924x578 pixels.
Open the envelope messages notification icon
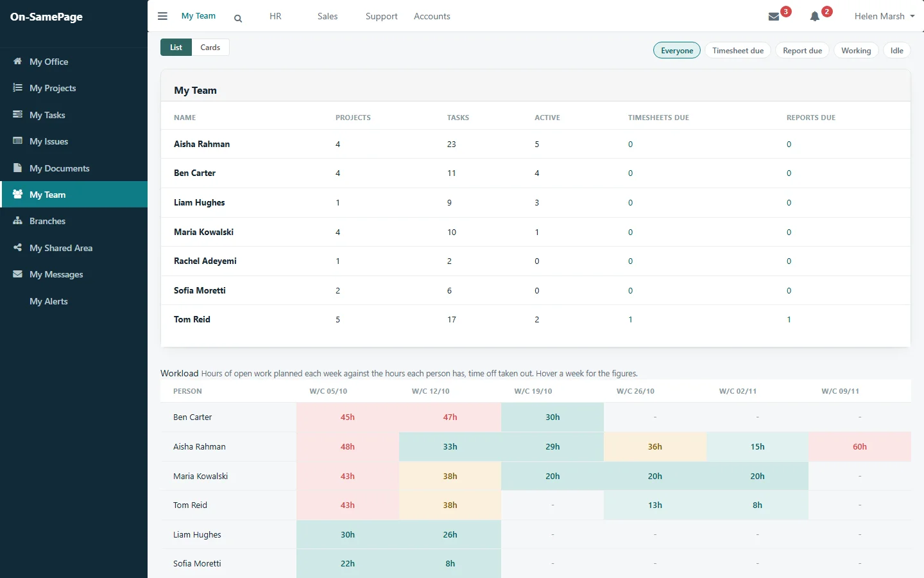pos(774,17)
